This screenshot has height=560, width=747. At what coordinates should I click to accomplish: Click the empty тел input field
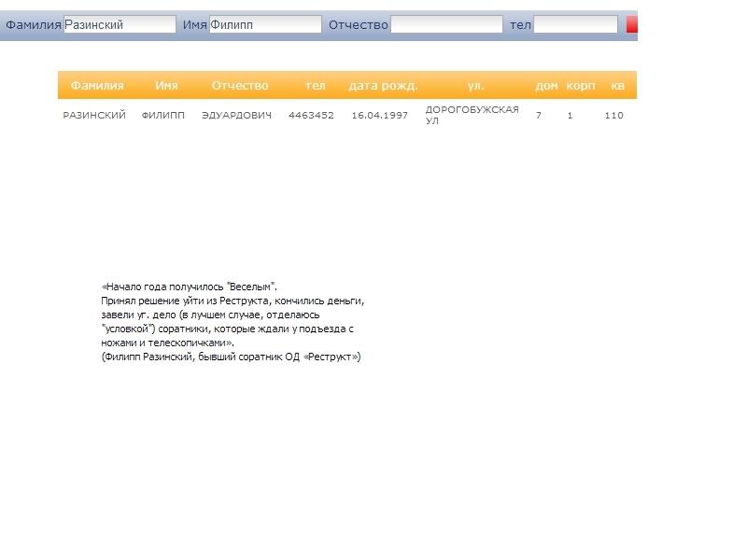[575, 25]
